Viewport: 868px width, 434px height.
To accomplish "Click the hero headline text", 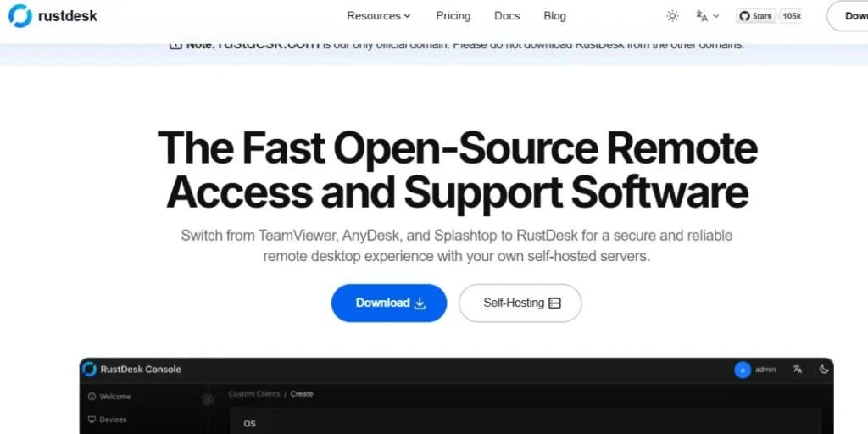I will (457, 170).
